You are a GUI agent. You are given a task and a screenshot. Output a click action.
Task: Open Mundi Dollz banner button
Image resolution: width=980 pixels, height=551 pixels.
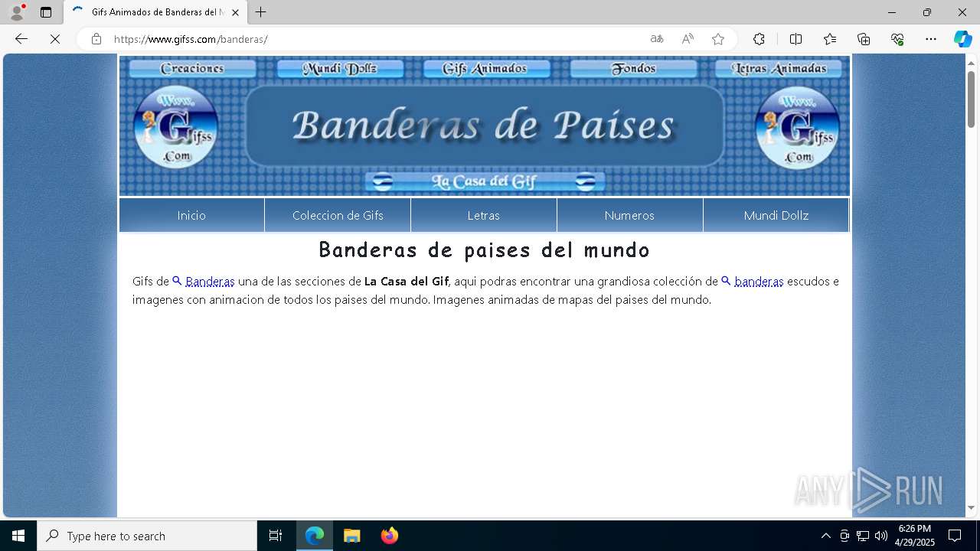pos(340,69)
